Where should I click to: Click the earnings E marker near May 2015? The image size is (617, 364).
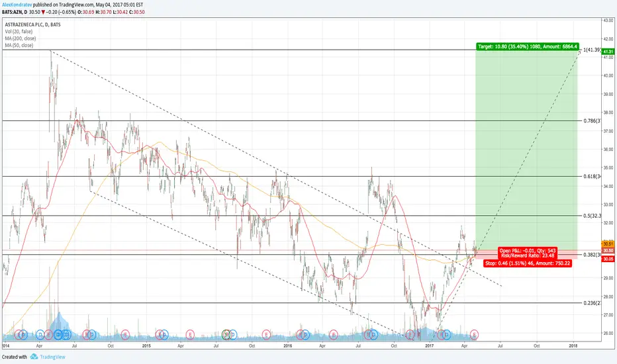click(x=190, y=335)
